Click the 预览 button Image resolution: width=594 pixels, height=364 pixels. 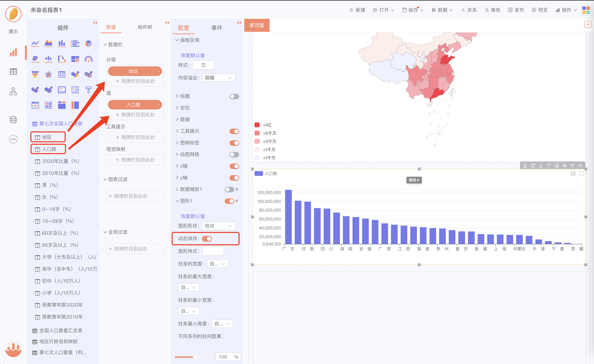[540, 10]
